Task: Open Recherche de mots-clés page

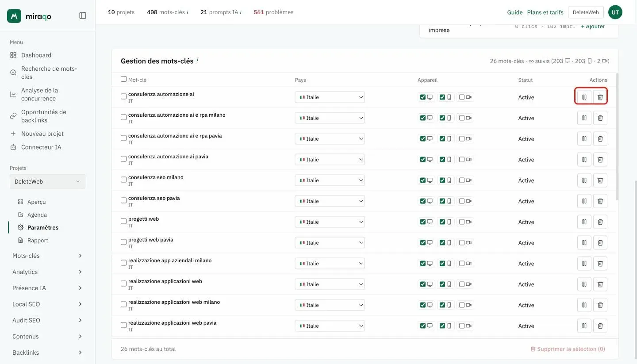Action: pos(47,73)
